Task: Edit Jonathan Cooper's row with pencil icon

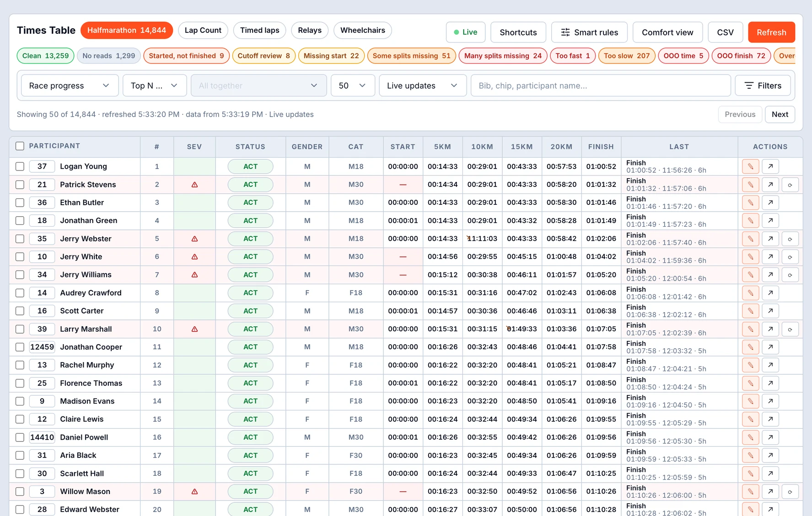Action: click(751, 347)
